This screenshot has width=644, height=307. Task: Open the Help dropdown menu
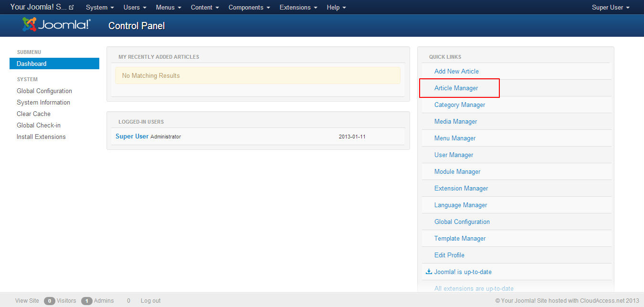pos(337,8)
